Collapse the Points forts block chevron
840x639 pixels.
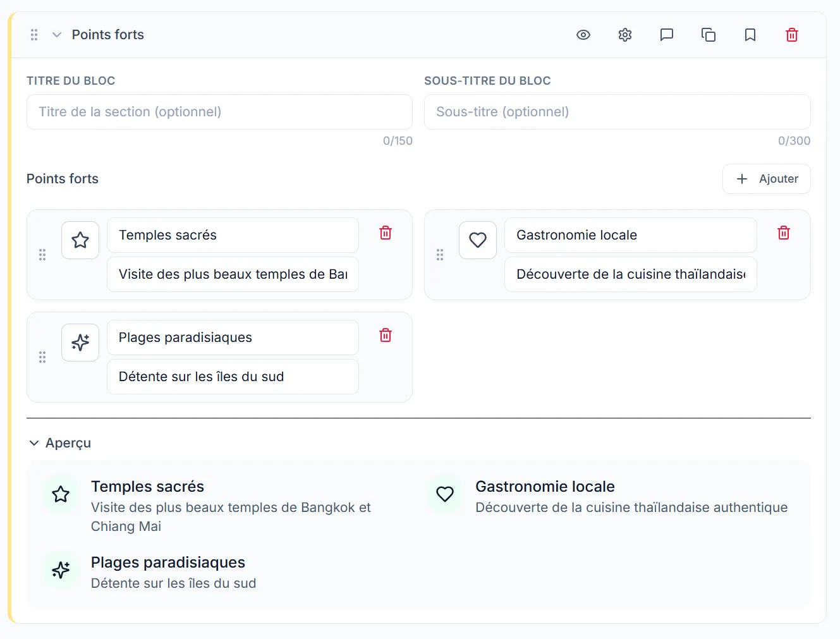pyautogui.click(x=57, y=35)
